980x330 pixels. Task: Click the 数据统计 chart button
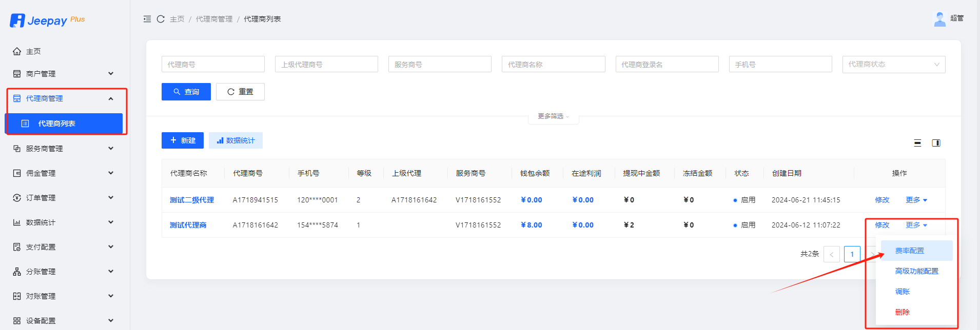(236, 140)
